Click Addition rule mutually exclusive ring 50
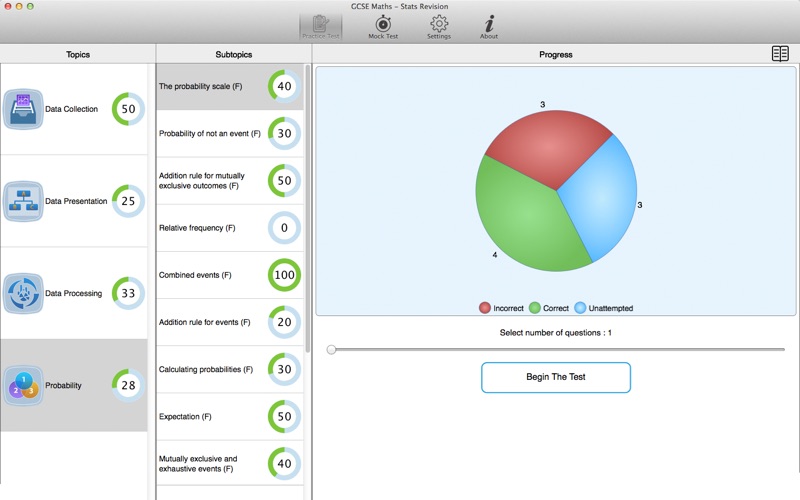Image resolution: width=800 pixels, height=500 pixels. (284, 181)
